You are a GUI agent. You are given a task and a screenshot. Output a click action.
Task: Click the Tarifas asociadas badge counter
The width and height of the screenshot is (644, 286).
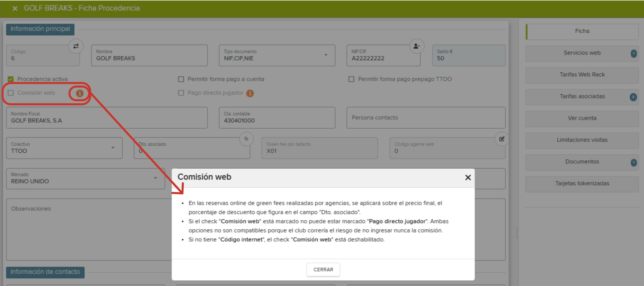click(x=633, y=97)
